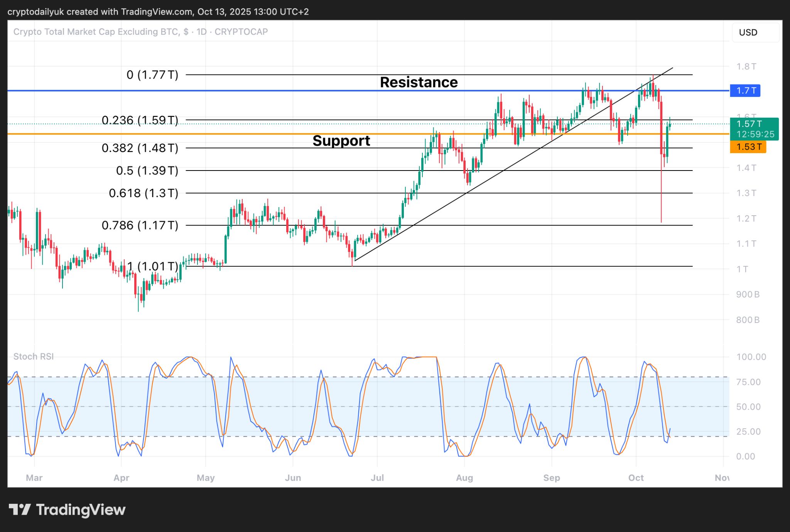The image size is (790, 532).
Task: Select the 0.618 (1.3 T) Fibonacci label
Action: (143, 193)
